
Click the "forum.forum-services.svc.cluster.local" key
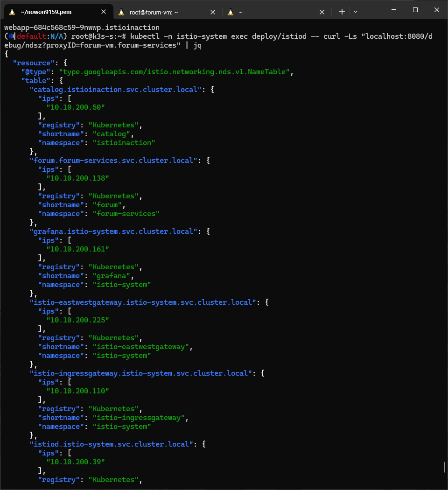point(113,161)
